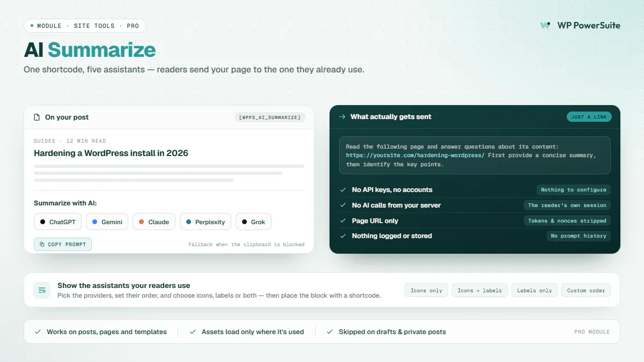Click checkmark beside Skipped on drafts & private posts

(330, 331)
